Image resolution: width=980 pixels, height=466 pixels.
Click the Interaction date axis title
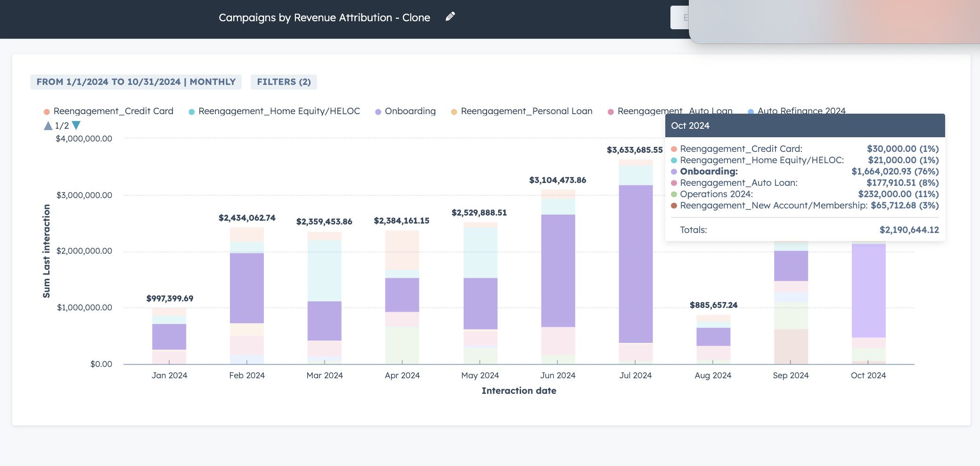tap(519, 391)
